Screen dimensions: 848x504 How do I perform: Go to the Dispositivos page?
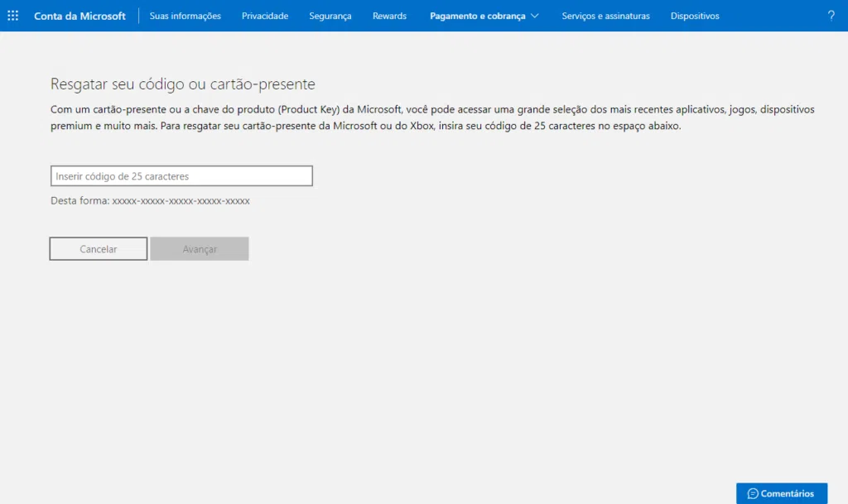click(695, 16)
